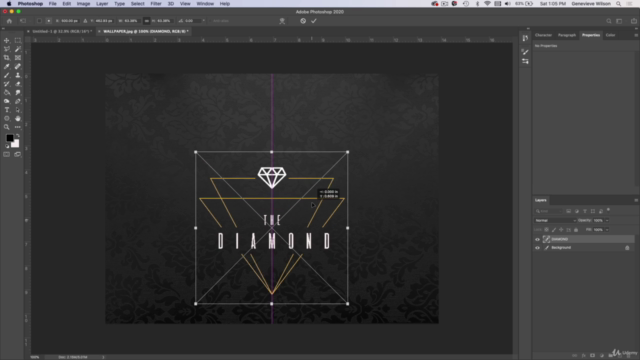Open the Fill slider dropdown arrow
This screenshot has width=640, height=360.
[x=607, y=230]
